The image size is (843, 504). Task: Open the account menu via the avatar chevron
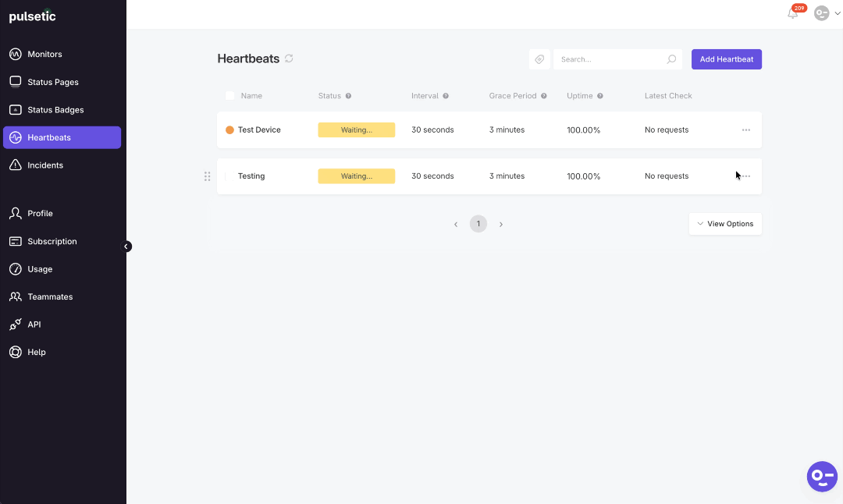(x=838, y=13)
